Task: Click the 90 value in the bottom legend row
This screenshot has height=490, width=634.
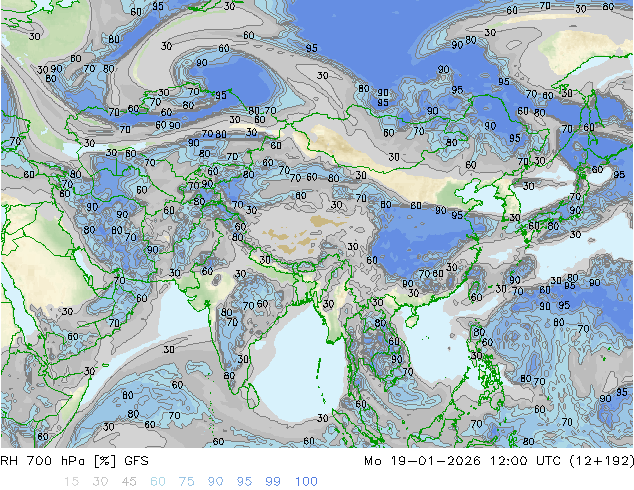Action: pyautogui.click(x=216, y=482)
